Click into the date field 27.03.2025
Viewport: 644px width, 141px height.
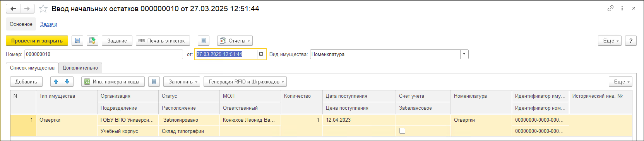226,54
